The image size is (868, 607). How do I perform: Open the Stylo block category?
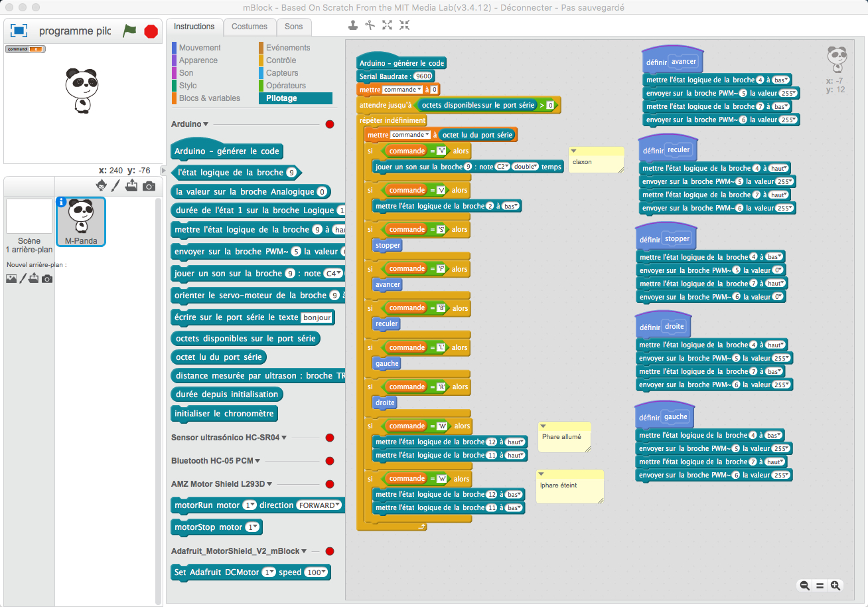(x=188, y=86)
